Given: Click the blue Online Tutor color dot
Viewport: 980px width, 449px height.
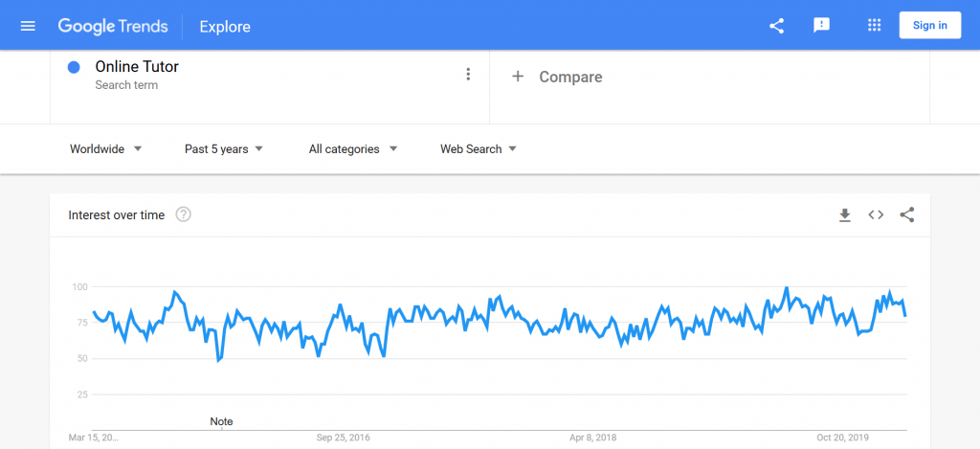Looking at the screenshot, I should tap(74, 68).
